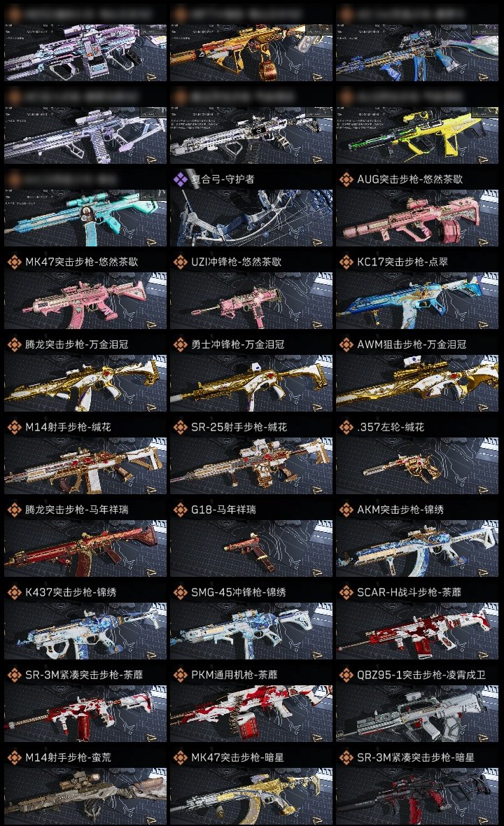This screenshot has width=504, height=826.
Task: Click the rarity icon next to QBZ95-1突击步枪-凌霄戍卫
Action: (x=346, y=675)
